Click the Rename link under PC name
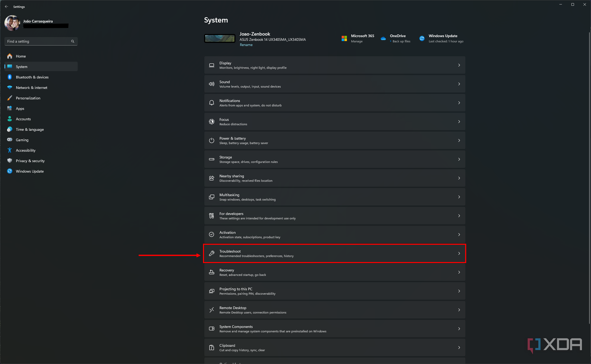Viewport: 591px width, 364px height. 246,45
